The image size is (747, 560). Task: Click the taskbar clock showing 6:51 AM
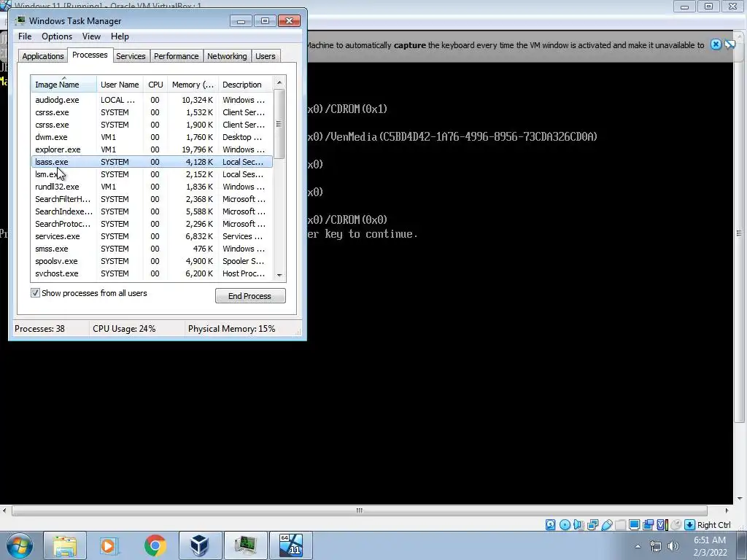pyautogui.click(x=710, y=546)
